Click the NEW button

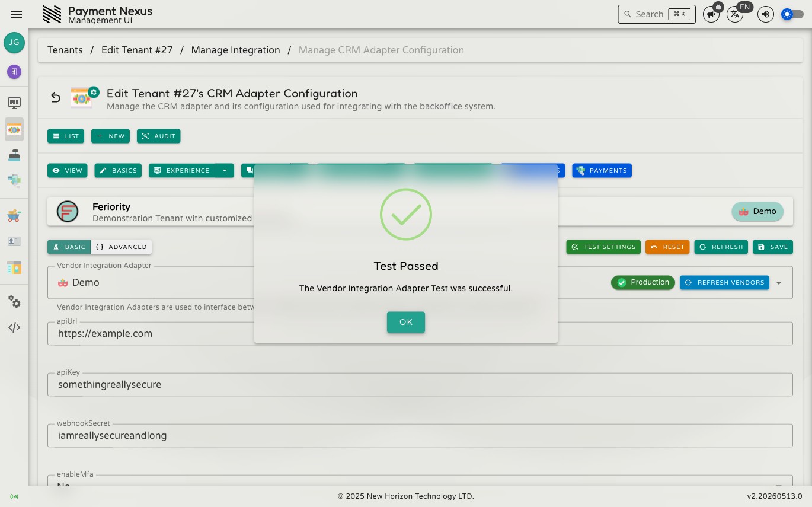pos(111,136)
